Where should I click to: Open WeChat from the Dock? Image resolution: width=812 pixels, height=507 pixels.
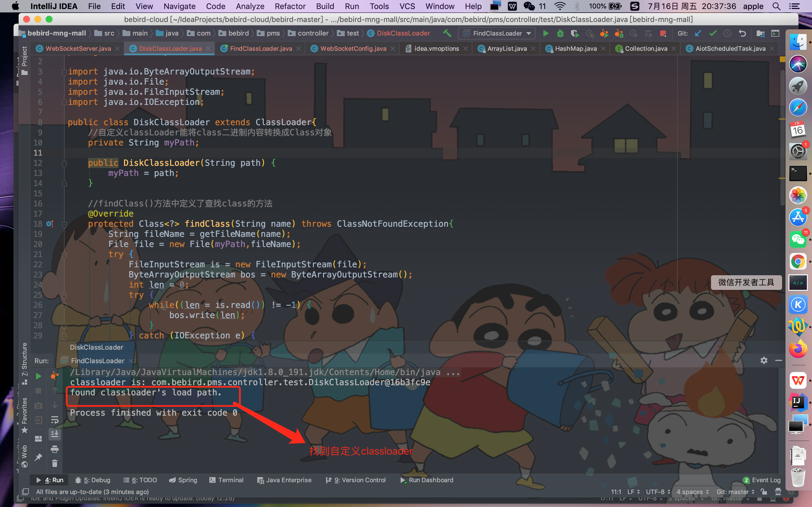[798, 239]
